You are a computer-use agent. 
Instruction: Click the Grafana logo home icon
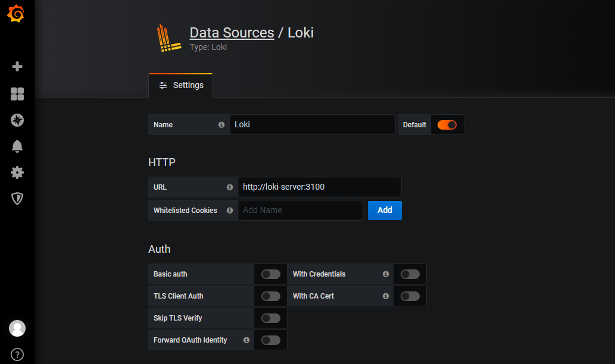17,14
